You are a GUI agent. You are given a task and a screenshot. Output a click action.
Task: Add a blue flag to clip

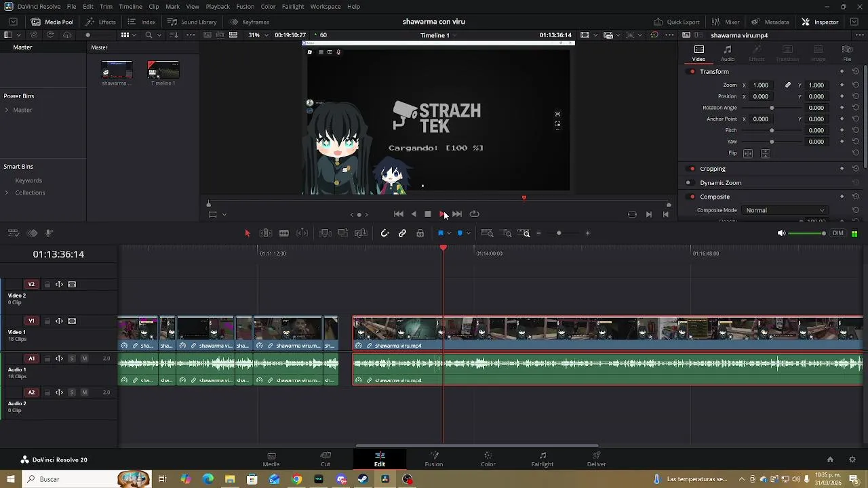pos(440,233)
